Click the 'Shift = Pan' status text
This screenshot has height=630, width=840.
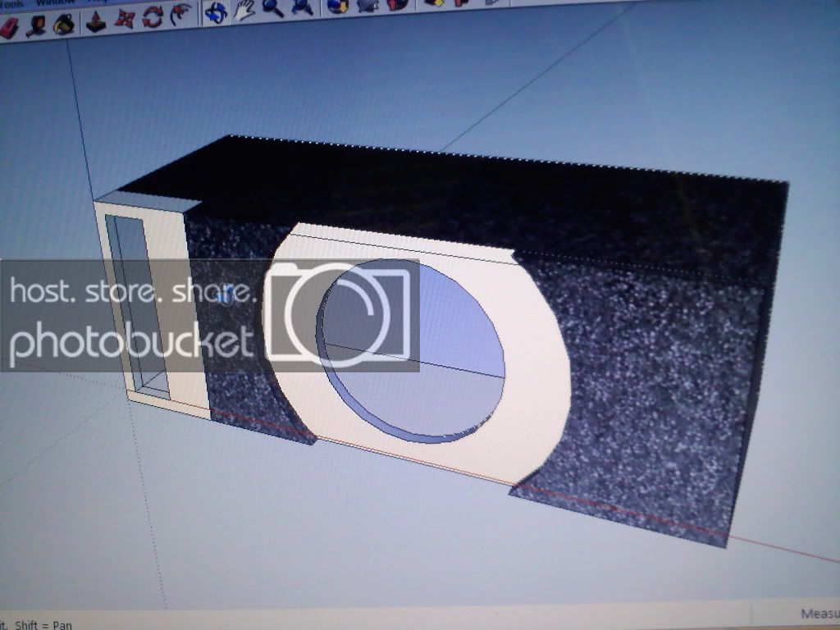(x=43, y=624)
